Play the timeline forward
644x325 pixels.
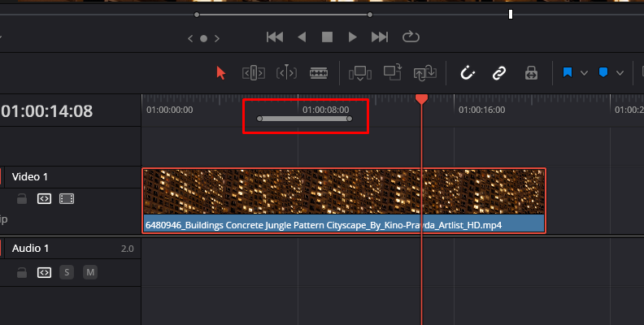tap(352, 37)
